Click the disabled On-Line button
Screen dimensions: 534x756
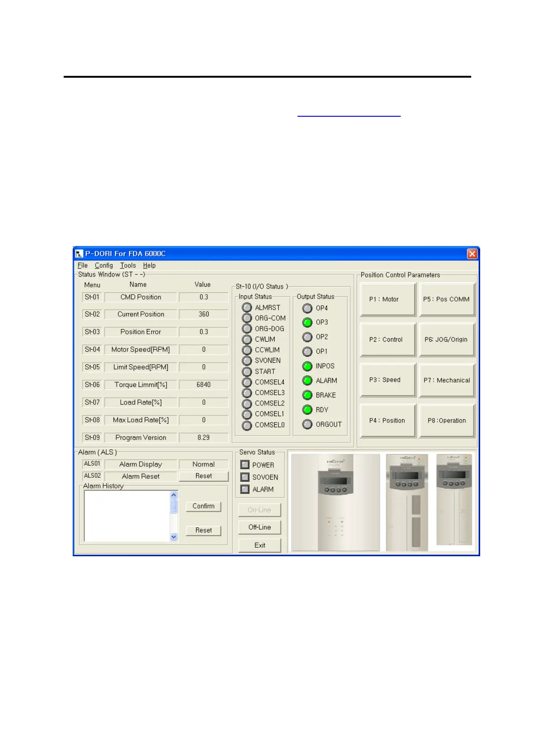tap(259, 510)
